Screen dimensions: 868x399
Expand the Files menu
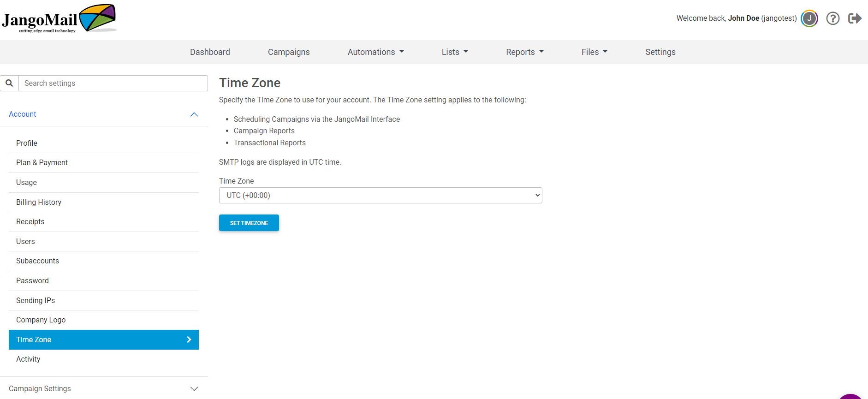(594, 52)
